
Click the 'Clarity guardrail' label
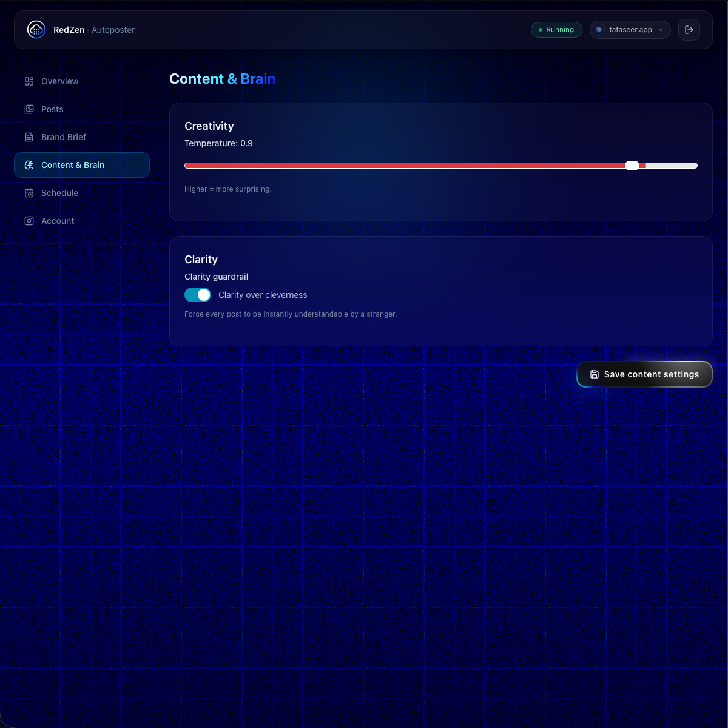pyautogui.click(x=216, y=277)
